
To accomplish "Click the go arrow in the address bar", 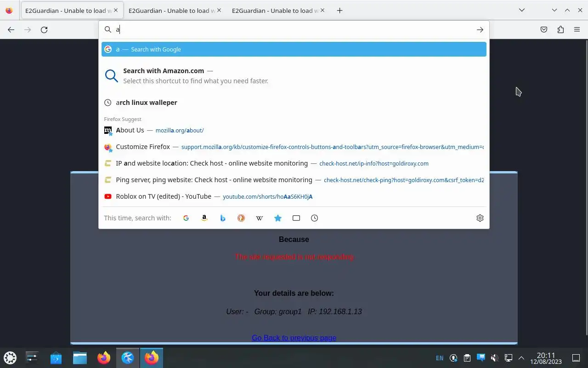I will pyautogui.click(x=480, y=29).
